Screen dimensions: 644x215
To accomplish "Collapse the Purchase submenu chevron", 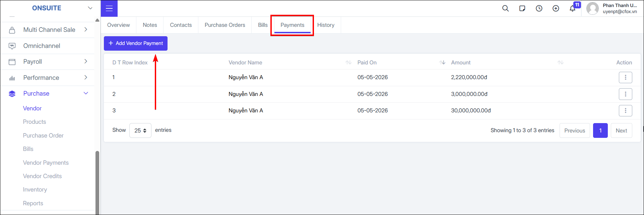I will tap(86, 93).
